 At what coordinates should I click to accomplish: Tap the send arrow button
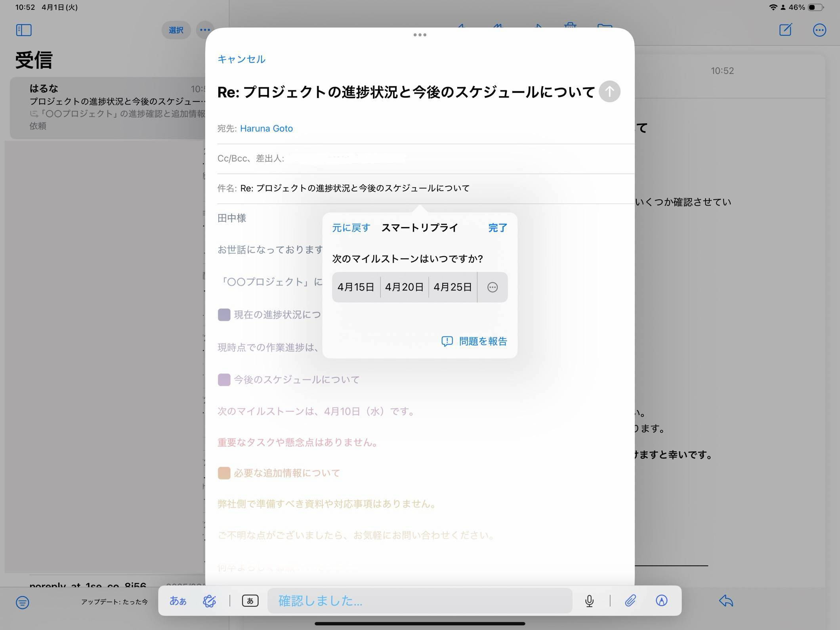coord(609,92)
